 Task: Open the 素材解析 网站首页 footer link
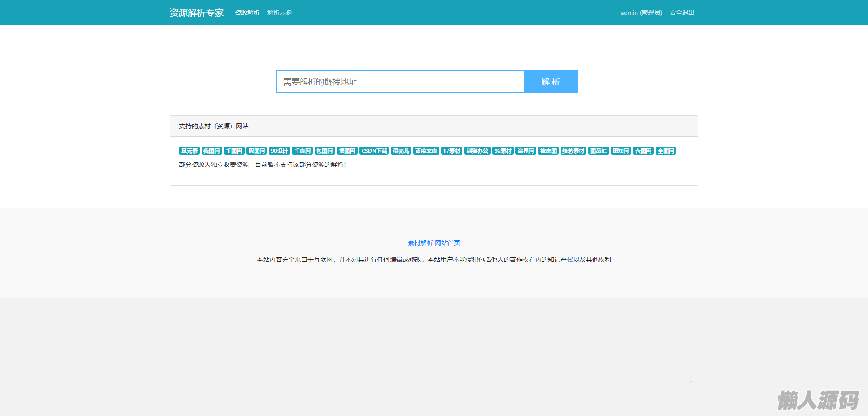click(x=434, y=243)
